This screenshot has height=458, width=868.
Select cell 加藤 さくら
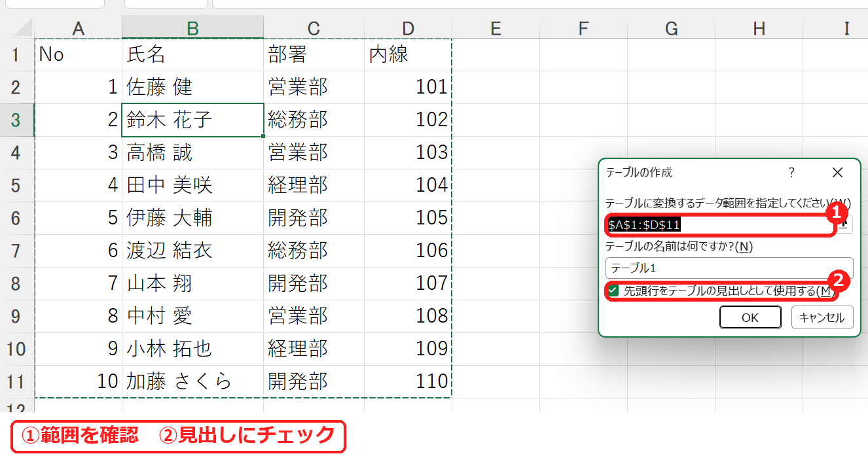[192, 381]
